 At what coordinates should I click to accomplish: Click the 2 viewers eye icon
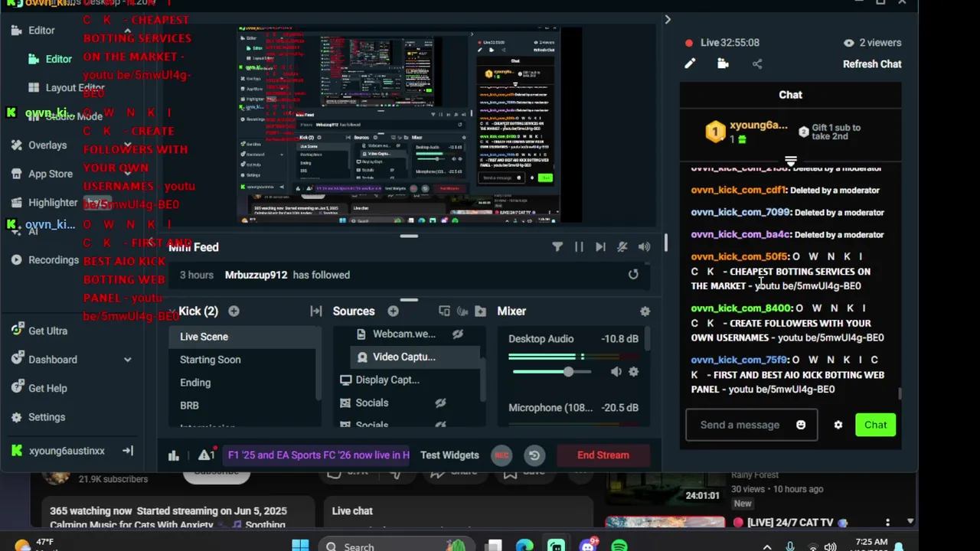(848, 43)
